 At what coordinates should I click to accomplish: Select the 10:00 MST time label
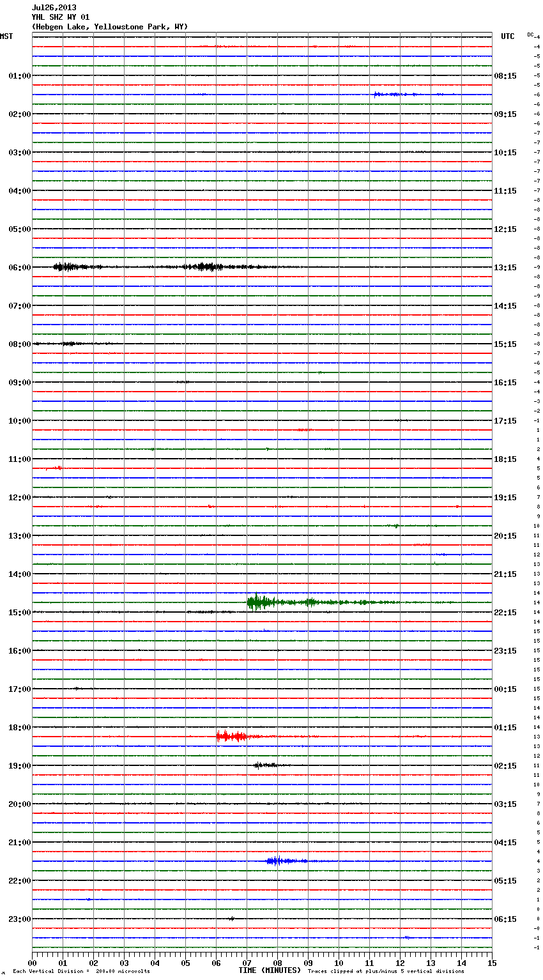click(19, 421)
